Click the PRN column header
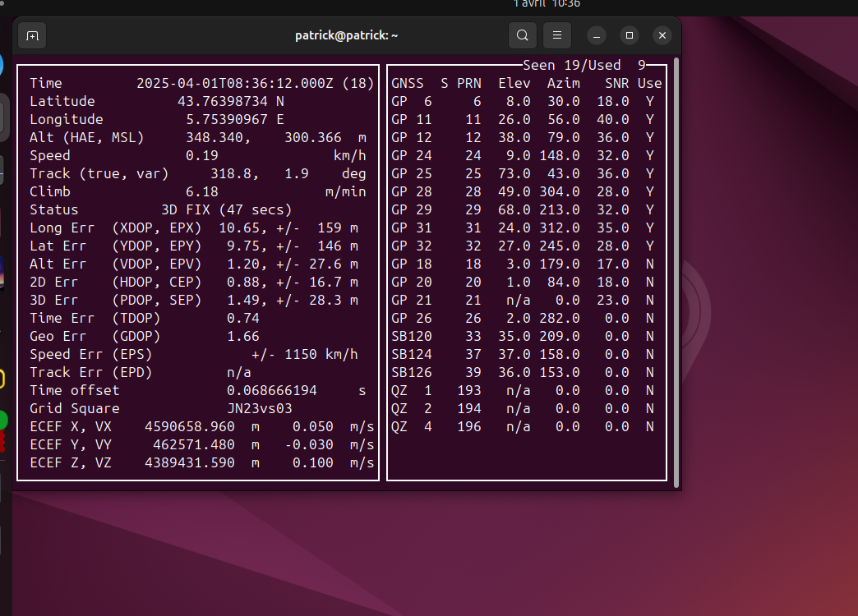The width and height of the screenshot is (858, 616). click(x=469, y=83)
